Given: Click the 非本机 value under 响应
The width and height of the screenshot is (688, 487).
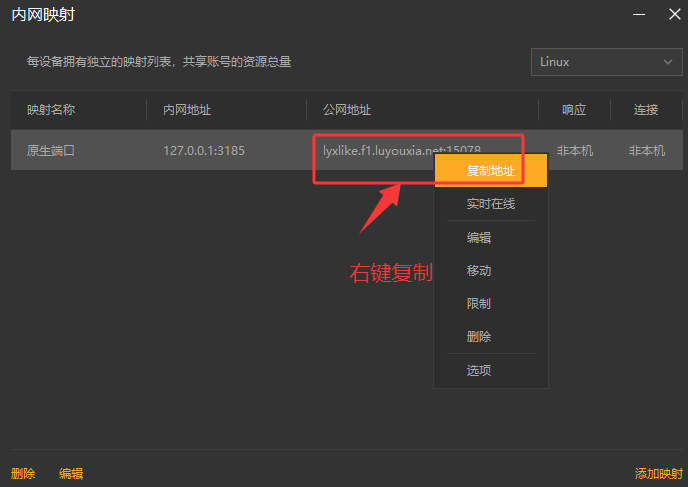Looking at the screenshot, I should (x=575, y=151).
